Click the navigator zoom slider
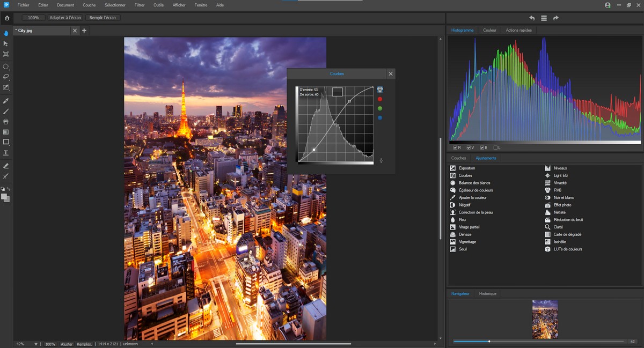 pyautogui.click(x=539, y=341)
